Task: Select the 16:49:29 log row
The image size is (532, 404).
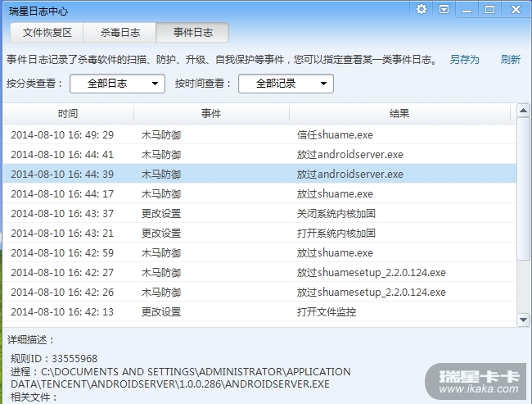Action: coord(260,135)
